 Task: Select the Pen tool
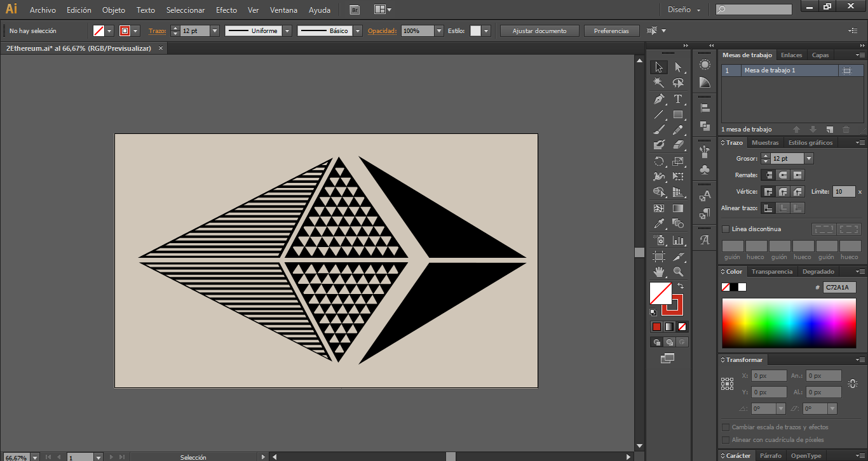(x=659, y=99)
